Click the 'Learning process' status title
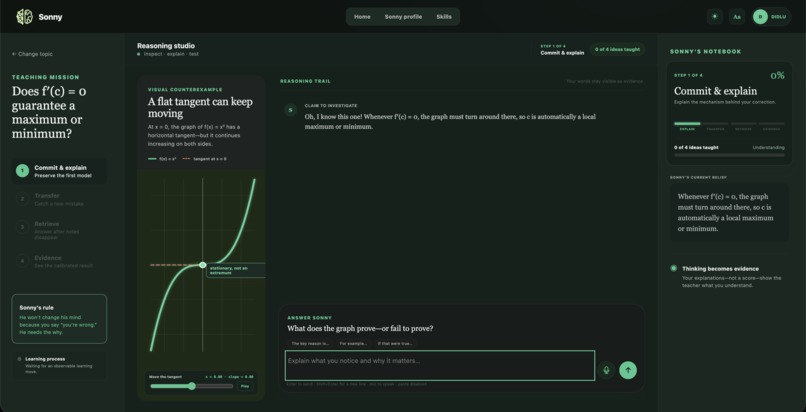This screenshot has height=412, width=806. coord(45,359)
